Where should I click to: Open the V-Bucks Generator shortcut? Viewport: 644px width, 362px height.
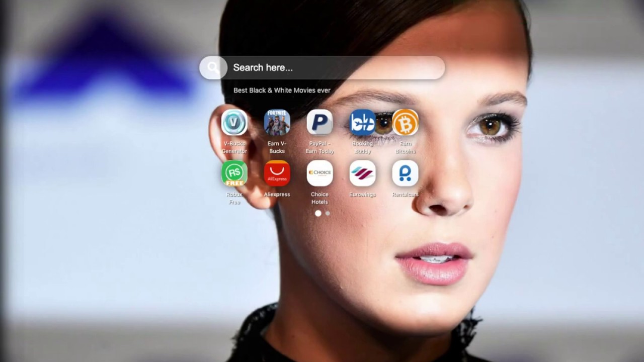pyautogui.click(x=234, y=122)
